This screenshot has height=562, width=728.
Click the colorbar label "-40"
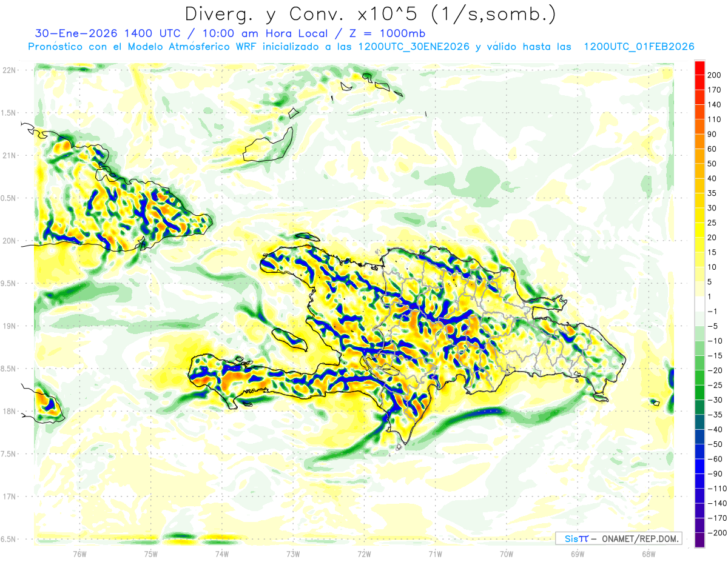(715, 429)
